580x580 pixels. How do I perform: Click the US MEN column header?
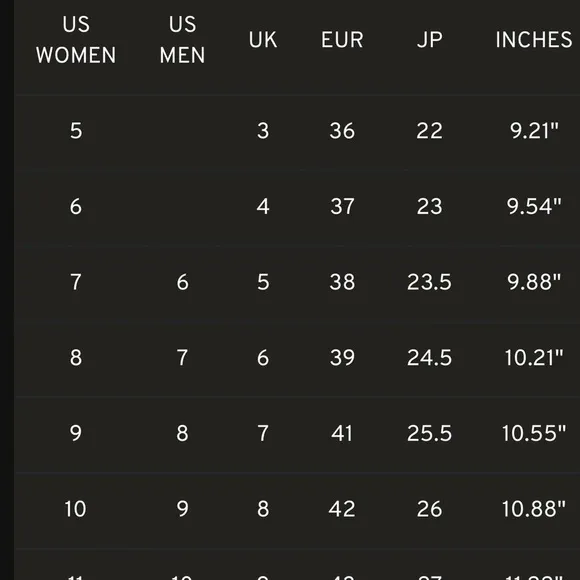[182, 40]
